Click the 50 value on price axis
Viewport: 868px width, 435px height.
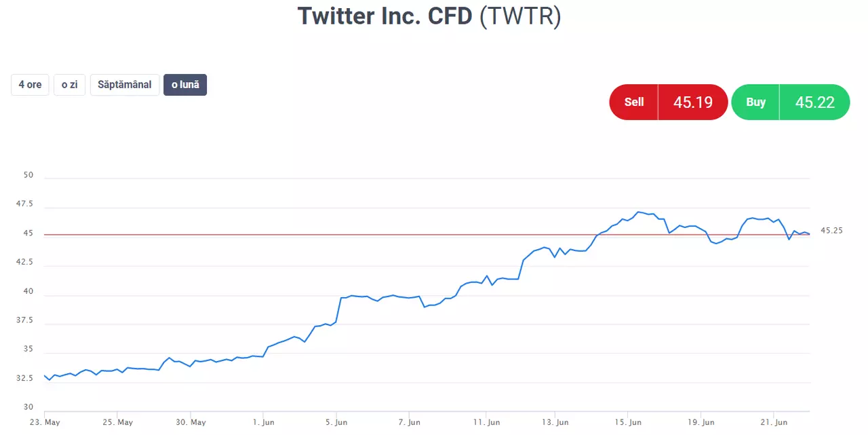point(28,175)
